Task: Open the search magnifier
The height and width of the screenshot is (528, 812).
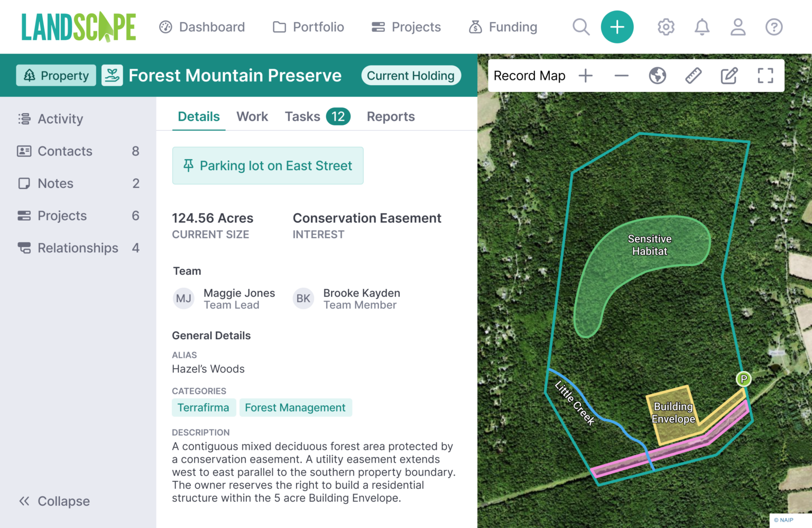Action: point(580,27)
